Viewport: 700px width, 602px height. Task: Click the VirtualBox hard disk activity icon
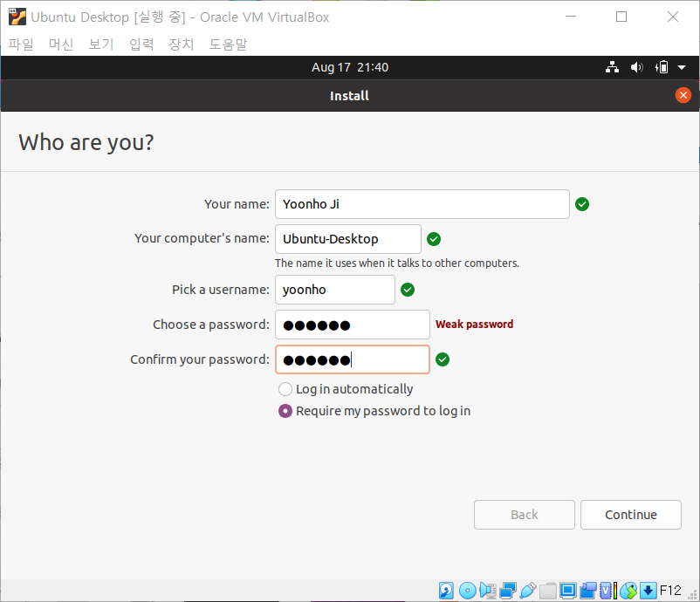(446, 591)
